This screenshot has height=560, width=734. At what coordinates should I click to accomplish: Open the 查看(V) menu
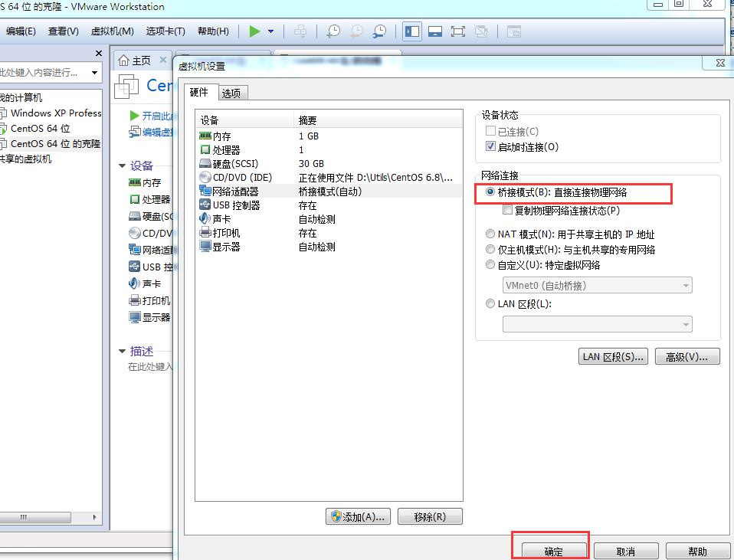(x=63, y=31)
